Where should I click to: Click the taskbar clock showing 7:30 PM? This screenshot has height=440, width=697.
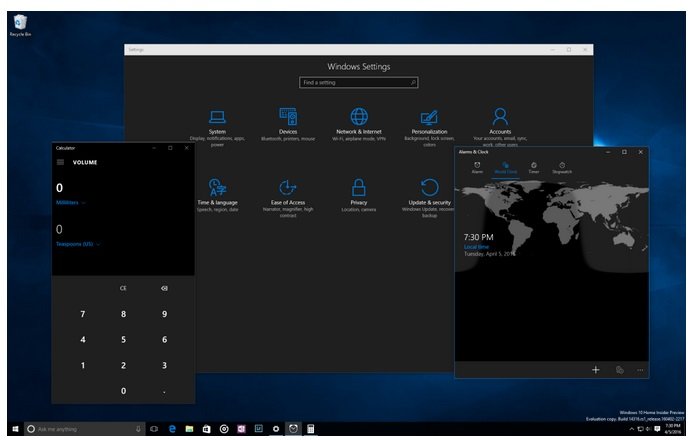(673, 429)
